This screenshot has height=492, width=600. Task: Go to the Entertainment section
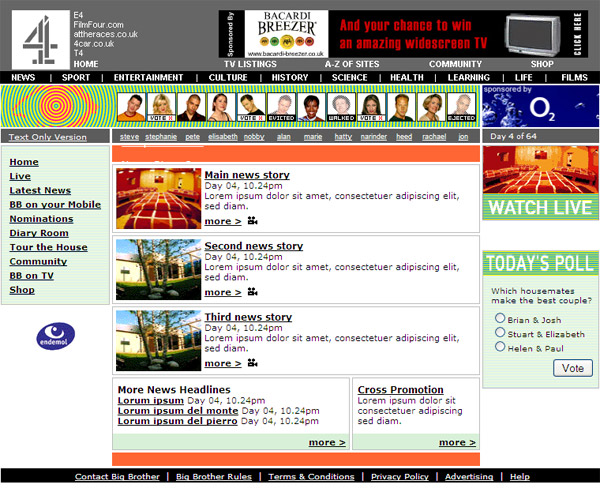(x=148, y=77)
